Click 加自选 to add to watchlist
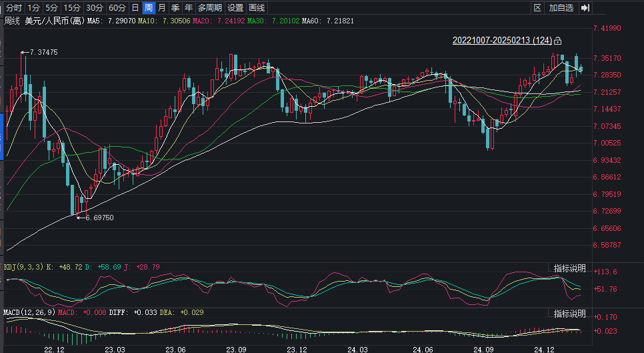The width and height of the screenshot is (644, 353). pos(561,8)
